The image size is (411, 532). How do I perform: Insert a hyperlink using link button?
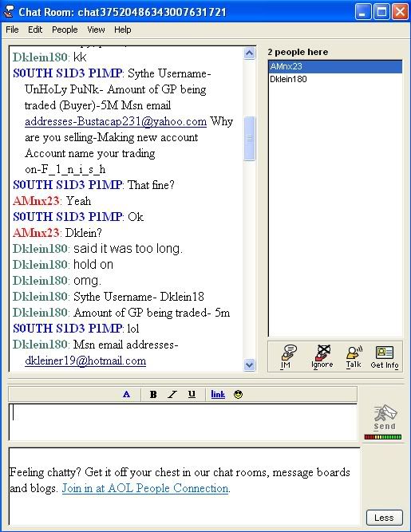pos(218,394)
